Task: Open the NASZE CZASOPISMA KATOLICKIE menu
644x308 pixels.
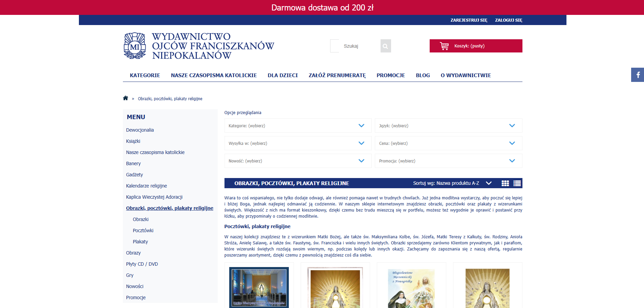Action: coord(214,75)
